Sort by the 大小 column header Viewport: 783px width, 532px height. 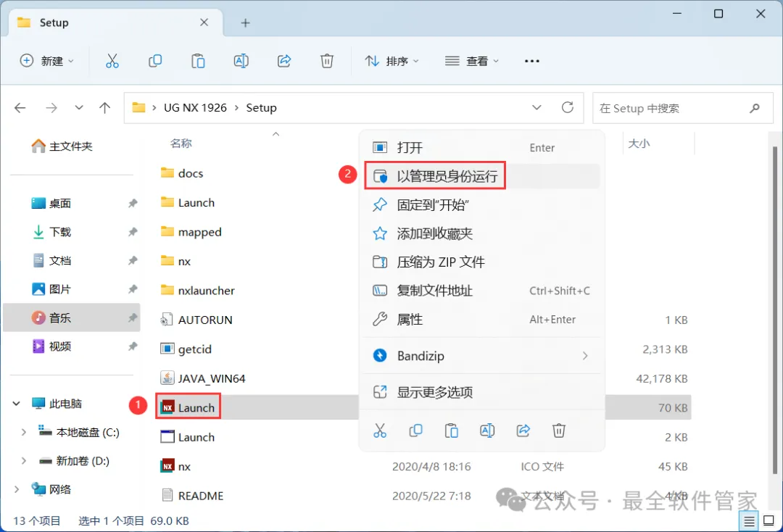click(639, 144)
